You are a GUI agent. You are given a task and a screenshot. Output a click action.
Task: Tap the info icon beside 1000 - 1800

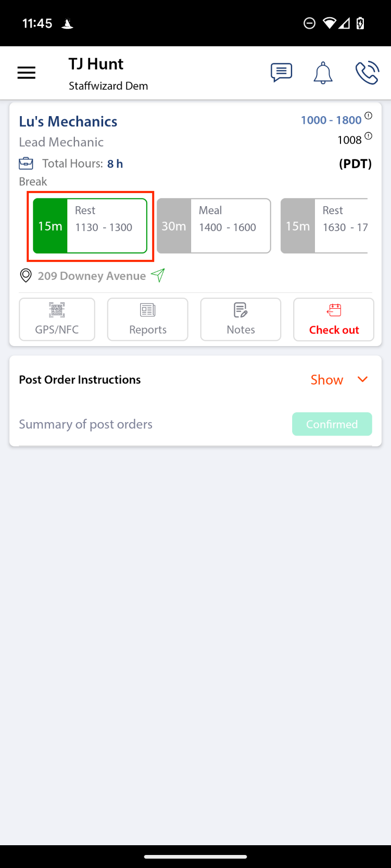pyautogui.click(x=368, y=116)
